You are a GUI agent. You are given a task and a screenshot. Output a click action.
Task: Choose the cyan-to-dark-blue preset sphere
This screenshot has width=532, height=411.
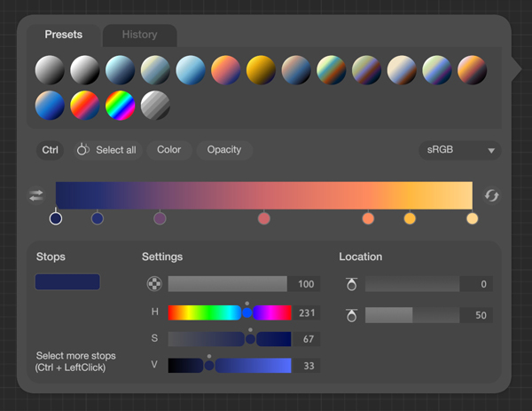[x=120, y=70]
